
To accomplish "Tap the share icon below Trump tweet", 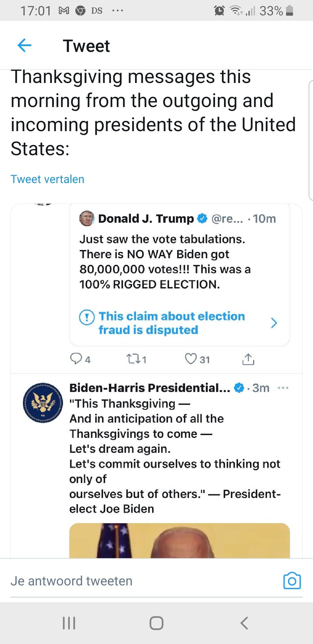I will point(248,359).
